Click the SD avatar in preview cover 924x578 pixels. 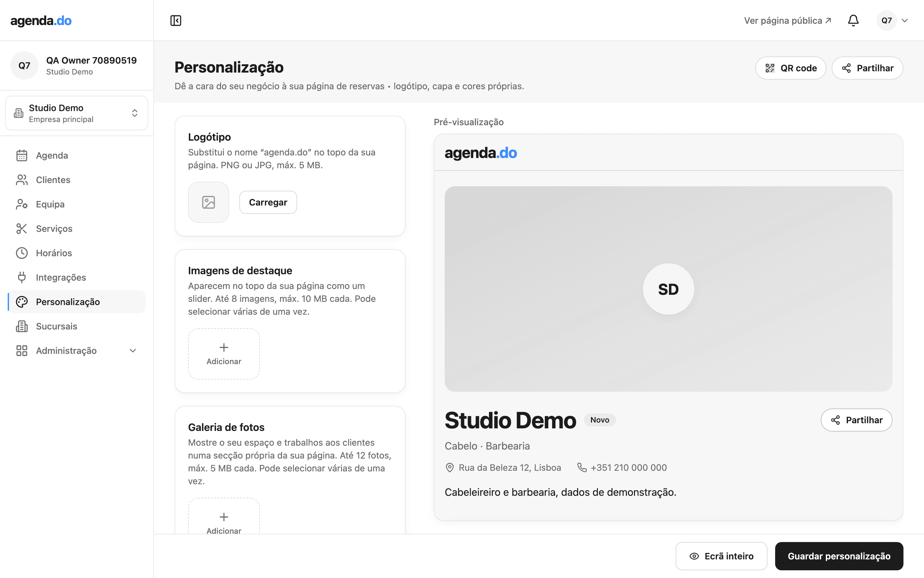[668, 289]
